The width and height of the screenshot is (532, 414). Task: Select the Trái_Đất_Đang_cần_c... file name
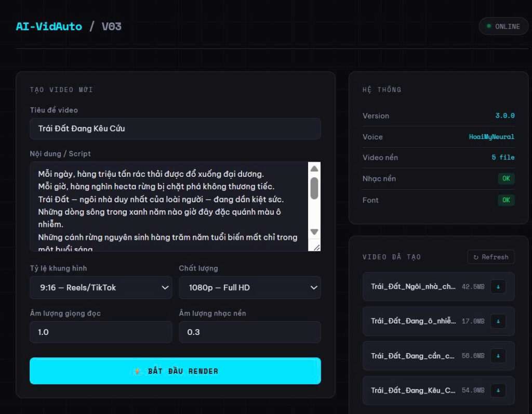click(412, 356)
